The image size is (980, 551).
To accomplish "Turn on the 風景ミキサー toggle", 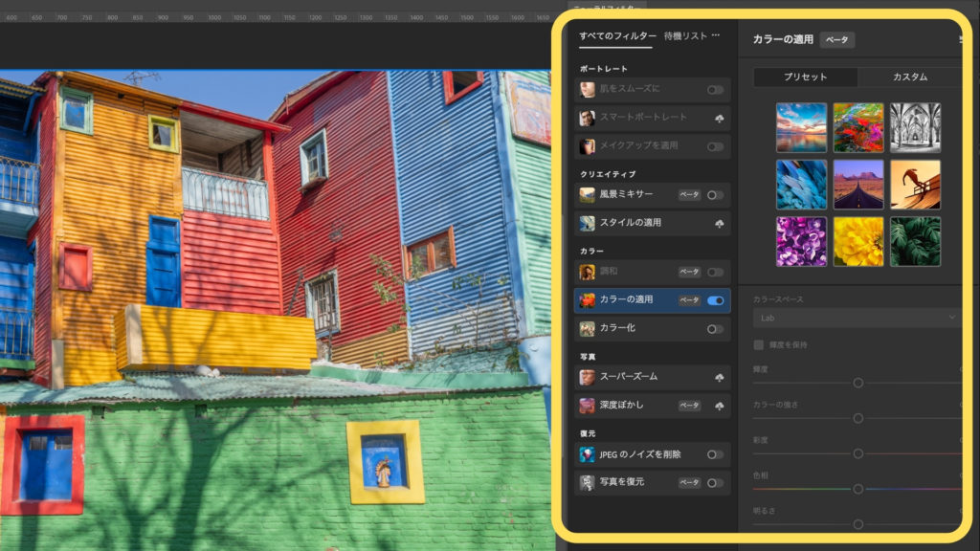I will pos(715,195).
